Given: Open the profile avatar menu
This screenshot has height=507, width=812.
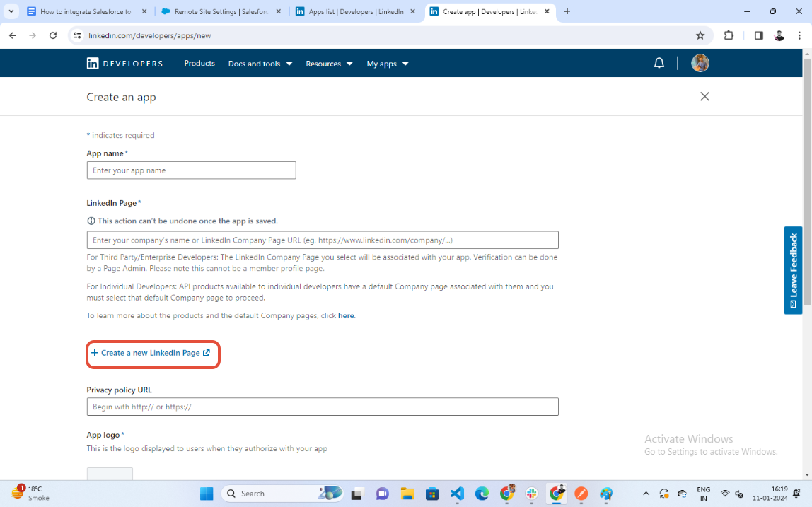Looking at the screenshot, I should click(x=700, y=63).
